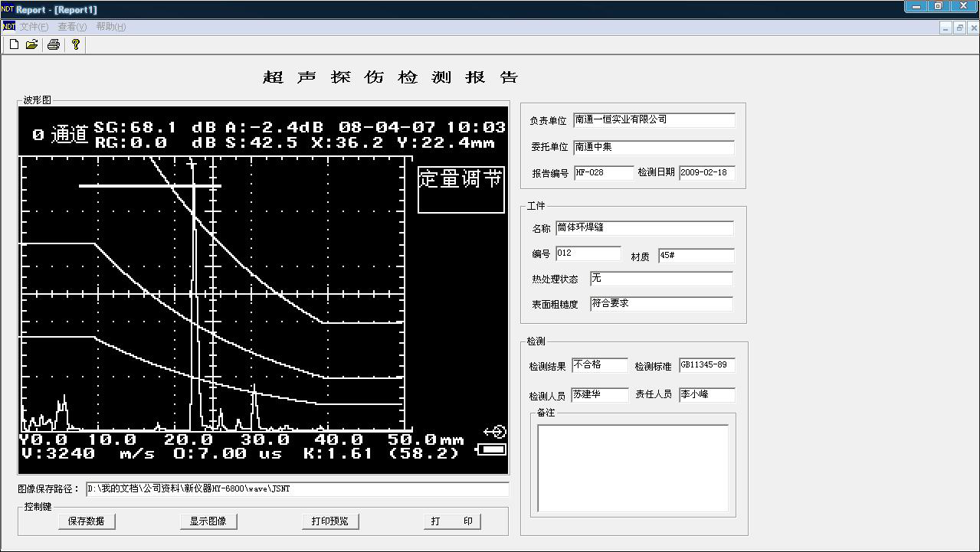Click inside the 备注 remarks text area
The height and width of the screenshot is (552, 980).
click(632, 468)
